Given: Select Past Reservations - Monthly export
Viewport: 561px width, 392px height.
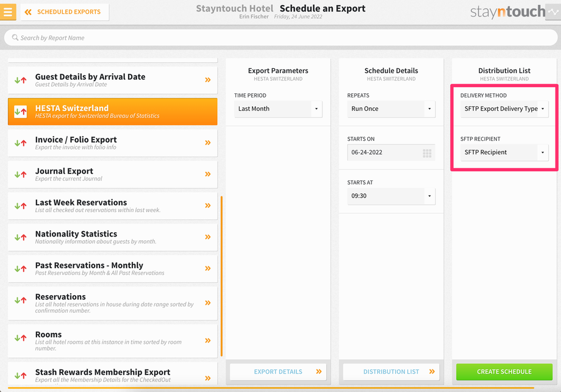Looking at the screenshot, I should [x=112, y=269].
